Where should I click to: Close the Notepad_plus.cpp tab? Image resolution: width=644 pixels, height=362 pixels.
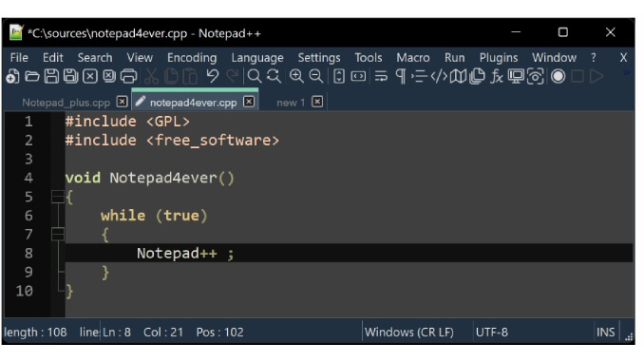(122, 102)
